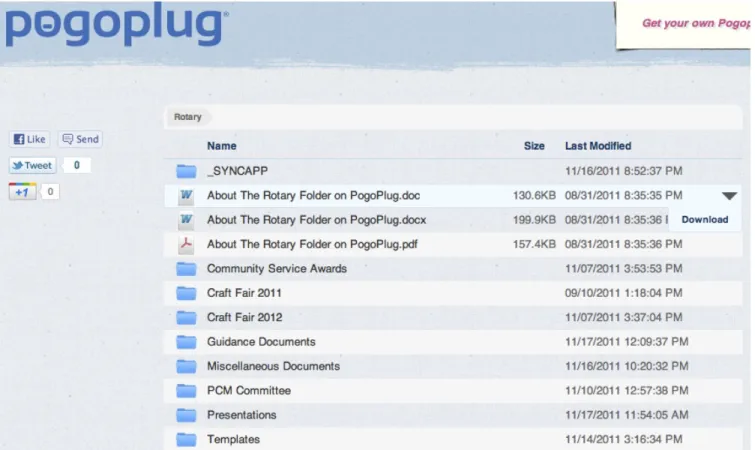Click the Google +1 button
The height and width of the screenshot is (450, 755).
23,192
